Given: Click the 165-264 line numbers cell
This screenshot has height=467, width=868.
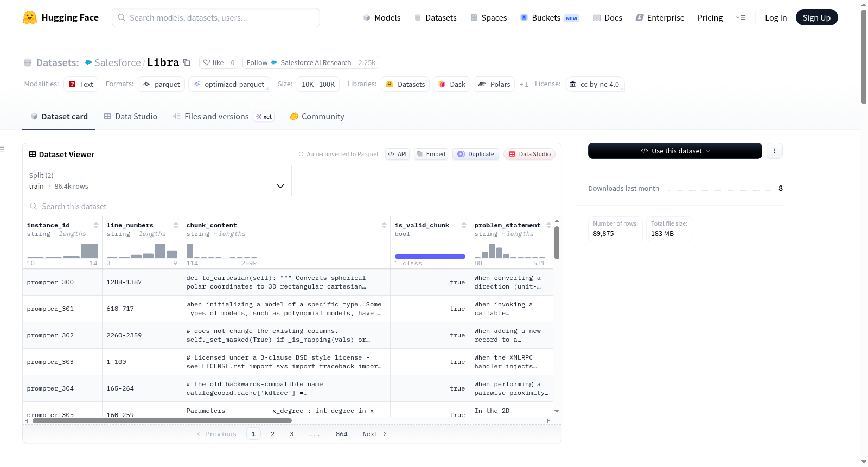Looking at the screenshot, I should 142,388.
